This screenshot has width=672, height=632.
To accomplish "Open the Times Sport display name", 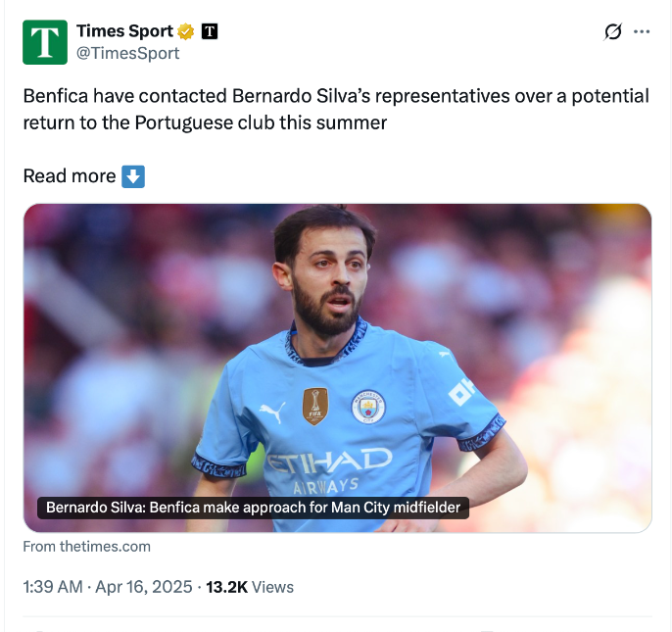I will click(122, 31).
